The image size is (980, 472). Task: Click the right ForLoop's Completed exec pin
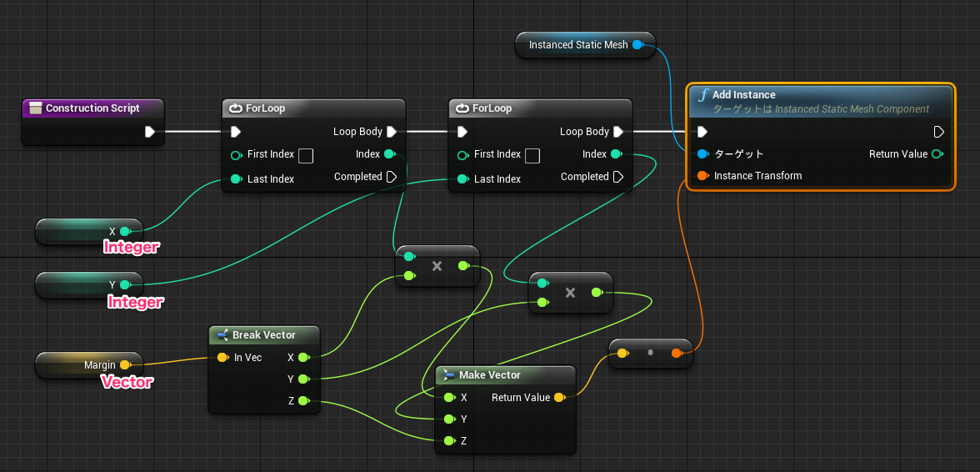click(618, 177)
